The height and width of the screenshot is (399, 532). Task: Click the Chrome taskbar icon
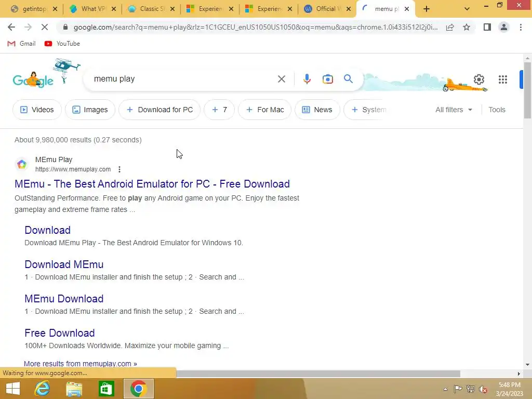(x=138, y=389)
